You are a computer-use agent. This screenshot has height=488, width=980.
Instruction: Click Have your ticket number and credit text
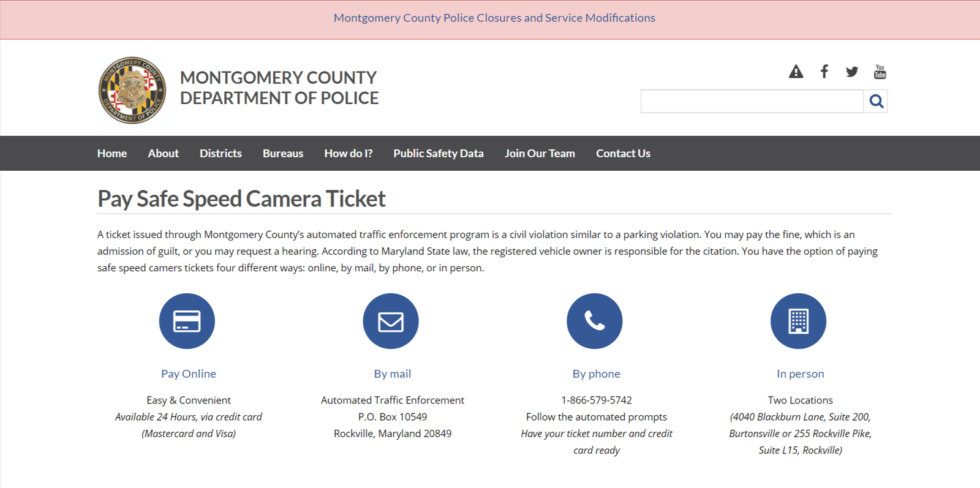tap(597, 433)
